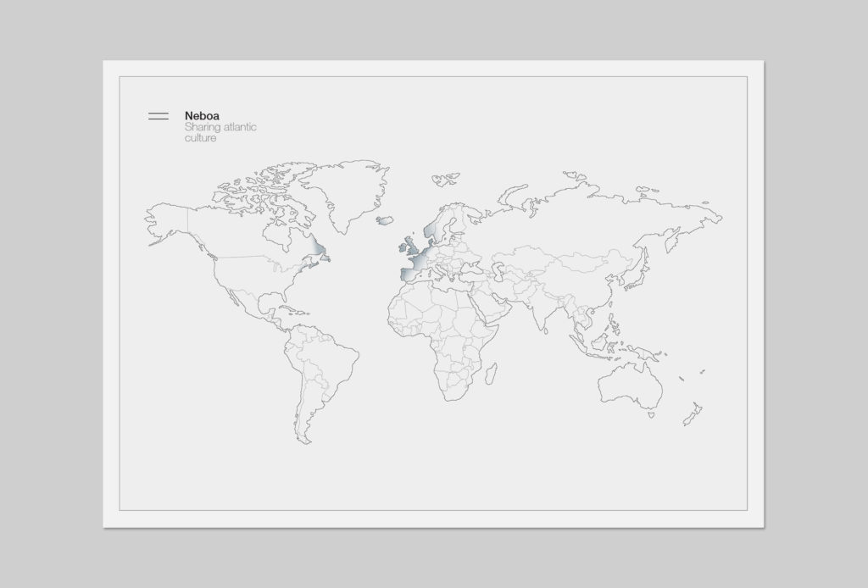Select the shaded Iberian Peninsula

pyautogui.click(x=409, y=275)
